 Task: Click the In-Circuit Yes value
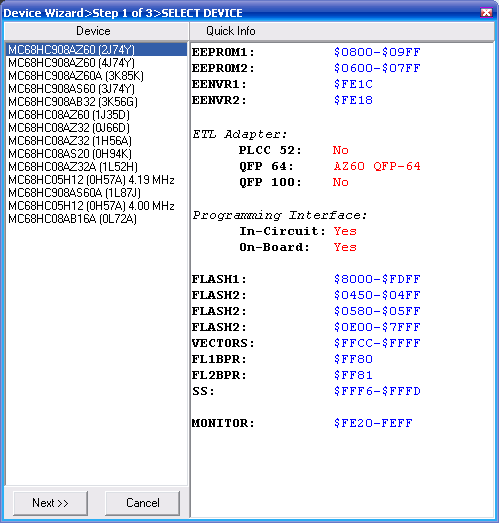[345, 231]
